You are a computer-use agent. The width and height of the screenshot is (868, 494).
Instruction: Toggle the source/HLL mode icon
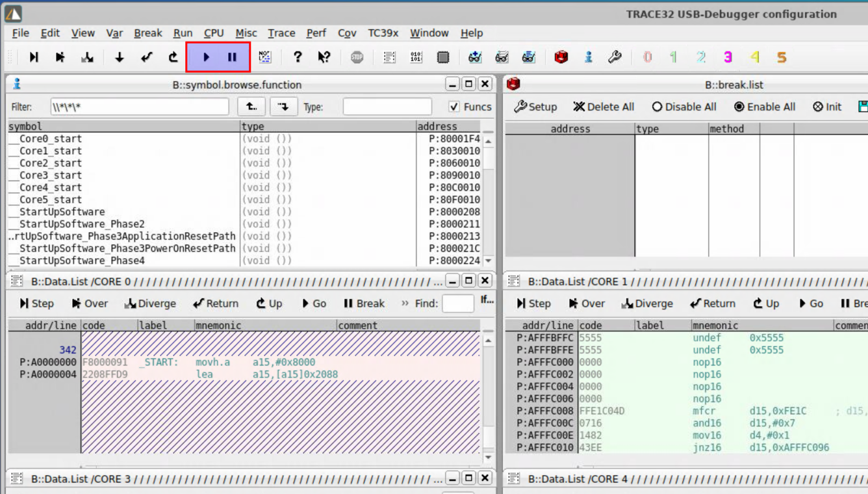(x=264, y=57)
